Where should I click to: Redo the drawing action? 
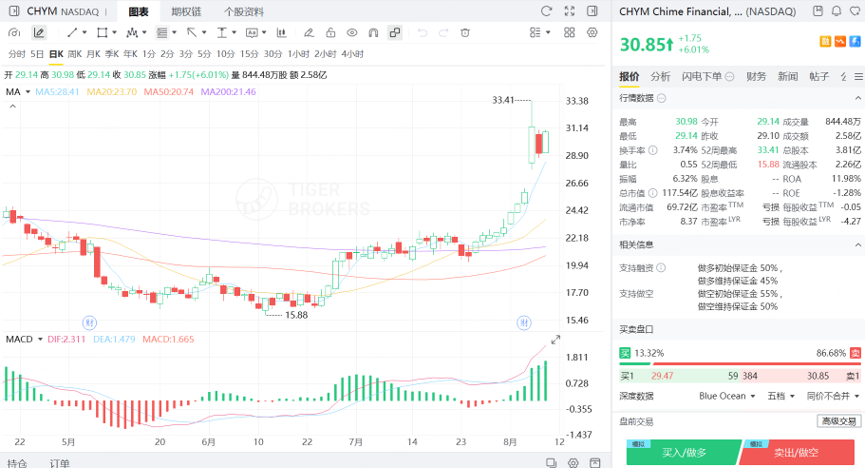(444, 33)
